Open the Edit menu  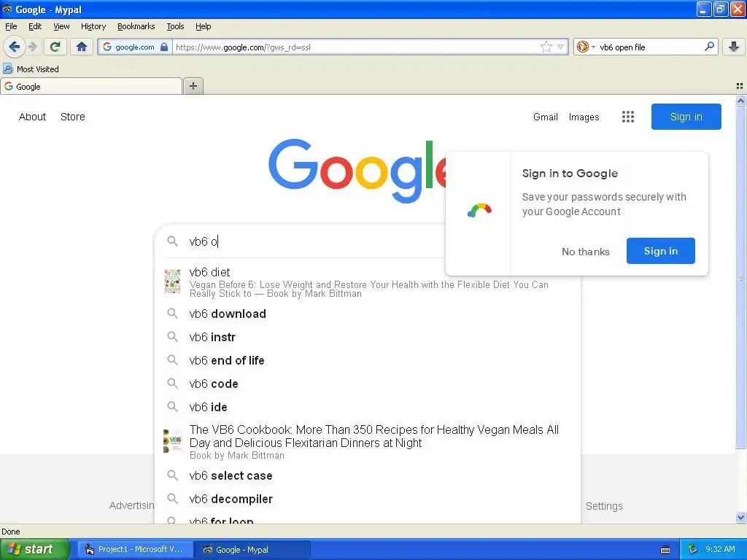pos(35,26)
